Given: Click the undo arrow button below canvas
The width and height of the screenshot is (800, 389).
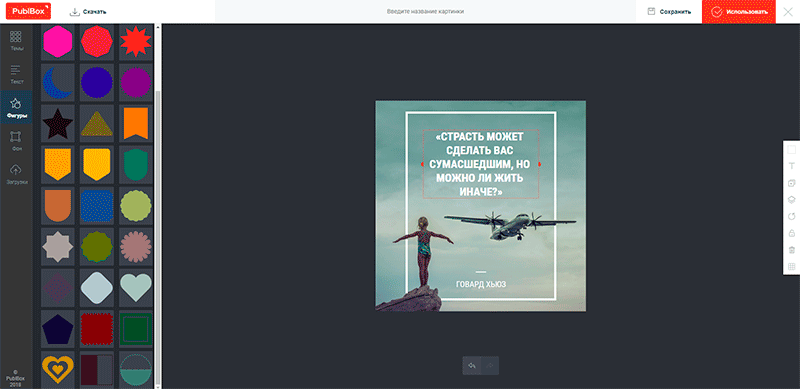Looking at the screenshot, I should point(472,366).
